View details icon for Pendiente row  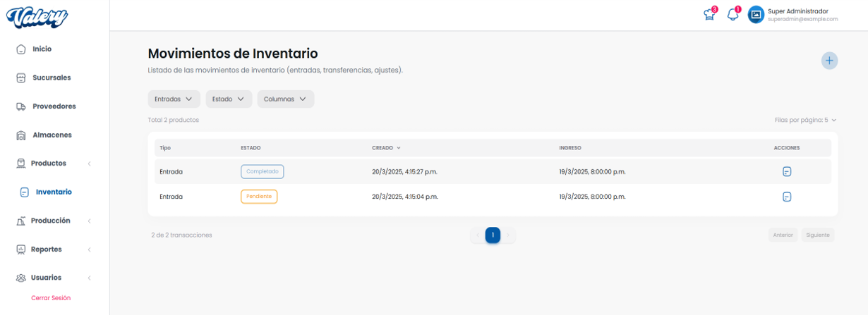(787, 197)
